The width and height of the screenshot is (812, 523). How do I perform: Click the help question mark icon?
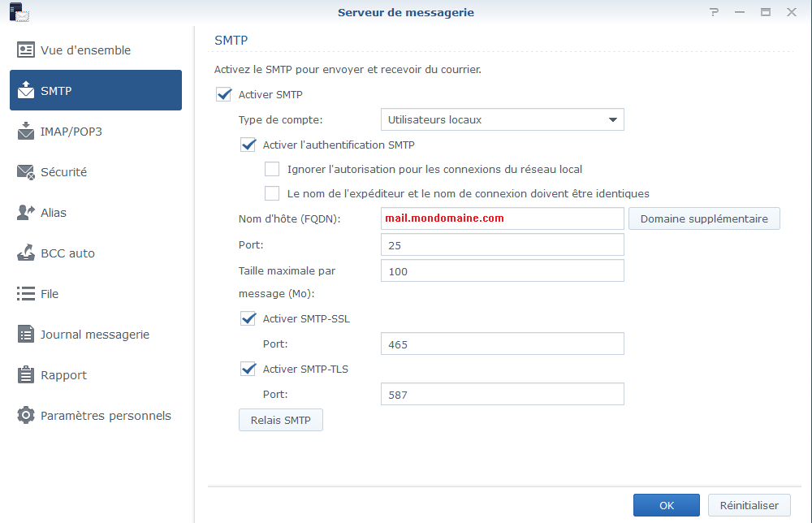tap(715, 12)
